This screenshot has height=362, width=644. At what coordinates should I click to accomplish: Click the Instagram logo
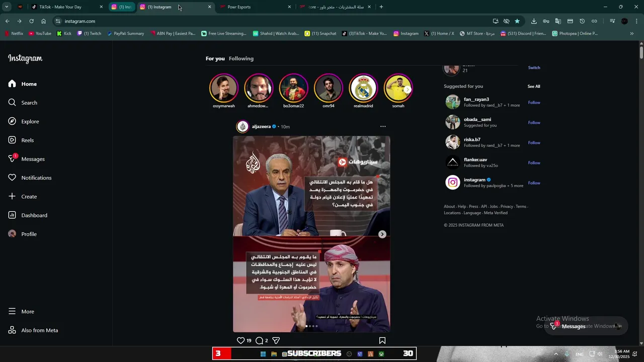tap(25, 59)
